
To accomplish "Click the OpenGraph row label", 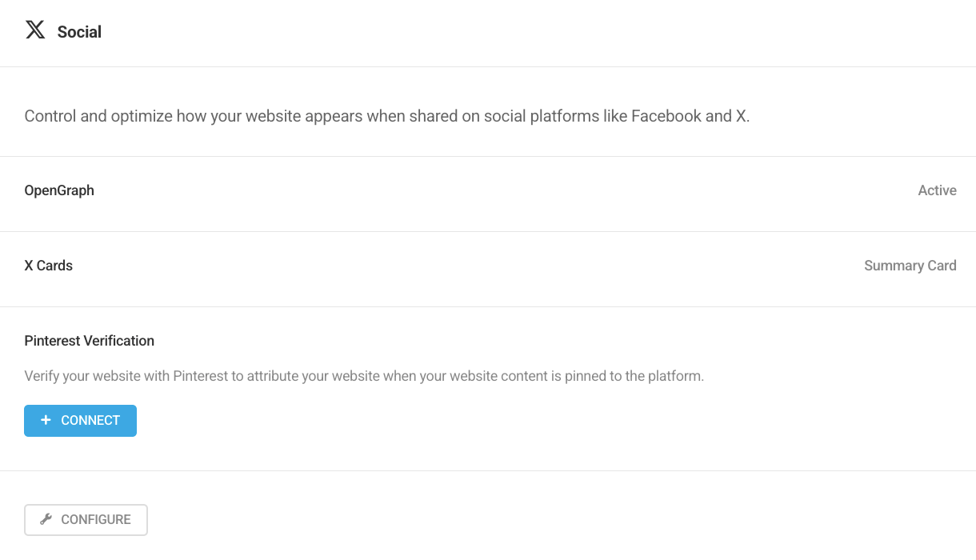I will [59, 190].
